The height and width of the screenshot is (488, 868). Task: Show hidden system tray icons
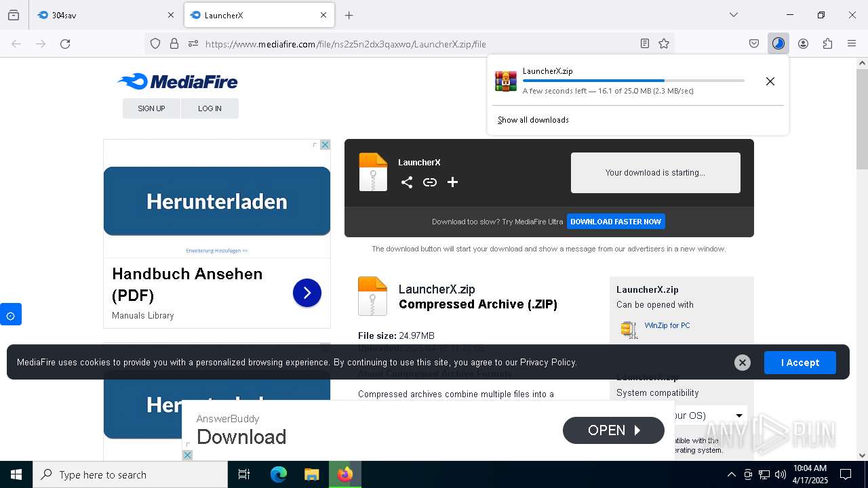pyautogui.click(x=731, y=474)
